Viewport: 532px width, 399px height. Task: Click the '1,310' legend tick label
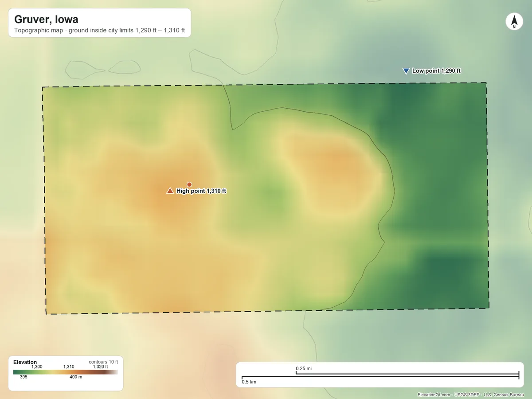pos(69,367)
